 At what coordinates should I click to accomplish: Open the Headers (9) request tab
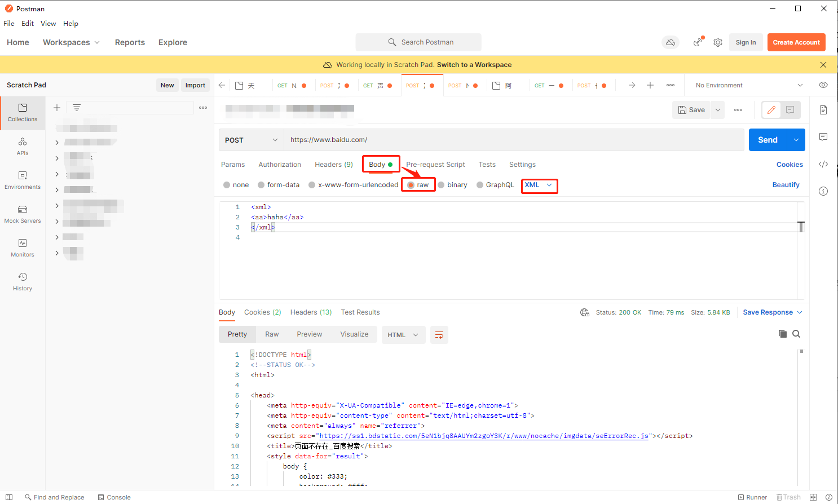point(334,165)
